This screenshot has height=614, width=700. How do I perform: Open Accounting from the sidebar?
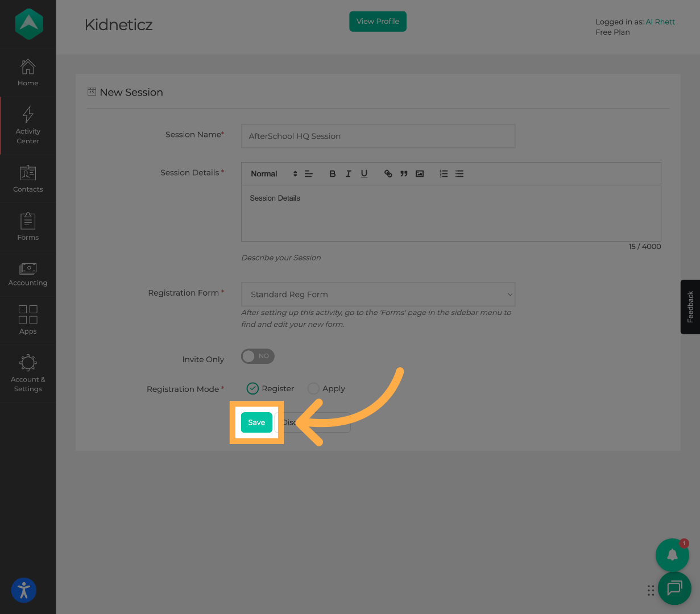click(28, 273)
